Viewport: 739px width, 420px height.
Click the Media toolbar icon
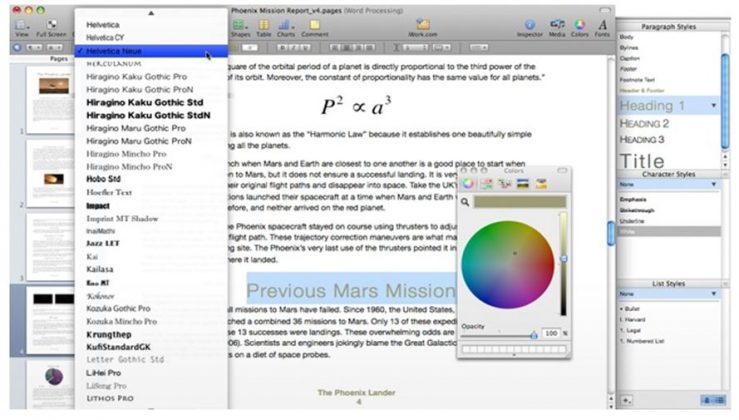coord(558,24)
